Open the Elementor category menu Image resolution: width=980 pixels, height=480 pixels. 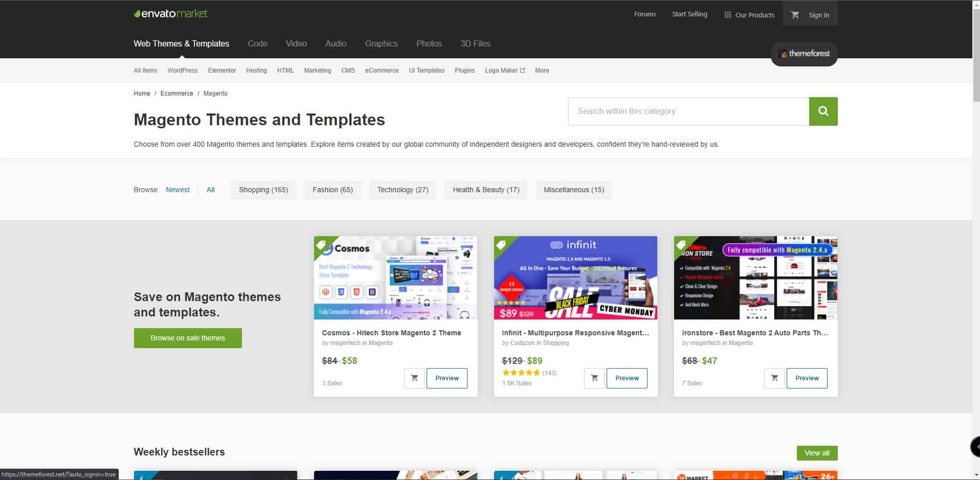222,71
